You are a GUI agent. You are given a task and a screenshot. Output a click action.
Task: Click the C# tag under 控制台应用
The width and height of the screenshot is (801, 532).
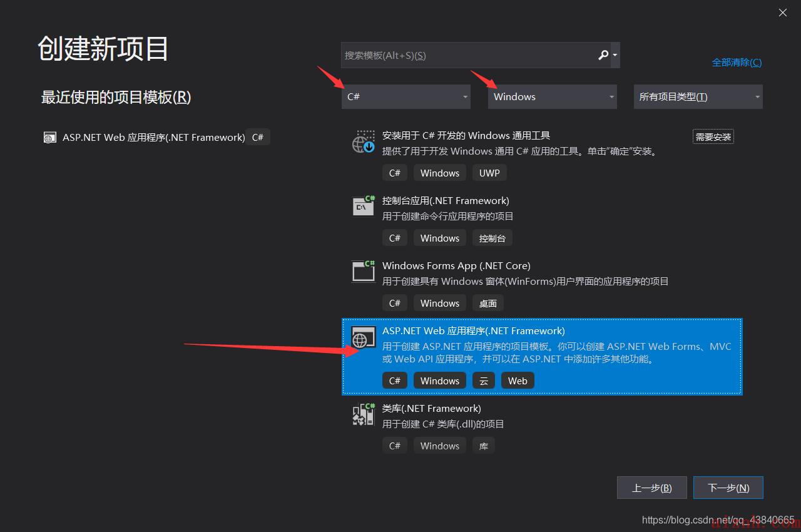tap(395, 238)
